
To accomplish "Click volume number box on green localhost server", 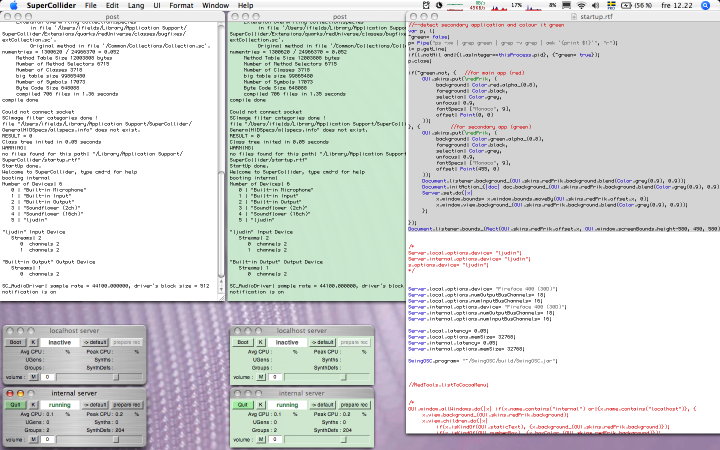I will pyautogui.click(x=275, y=377).
